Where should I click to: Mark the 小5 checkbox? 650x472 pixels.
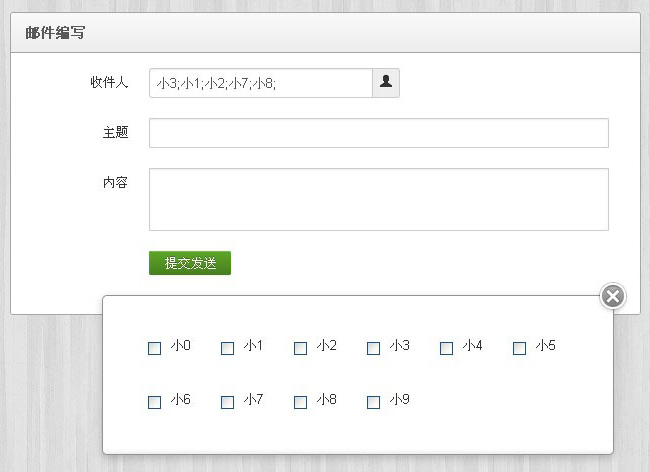[x=520, y=348]
